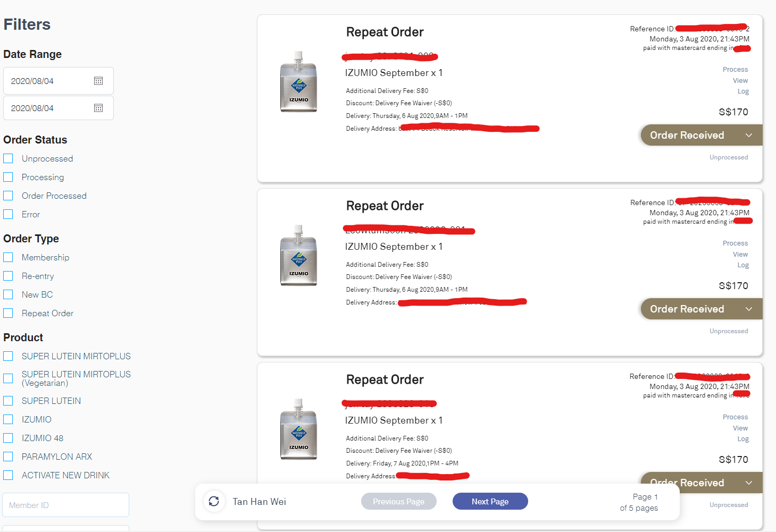Enable the Unprocessed order status filter

tap(8, 158)
